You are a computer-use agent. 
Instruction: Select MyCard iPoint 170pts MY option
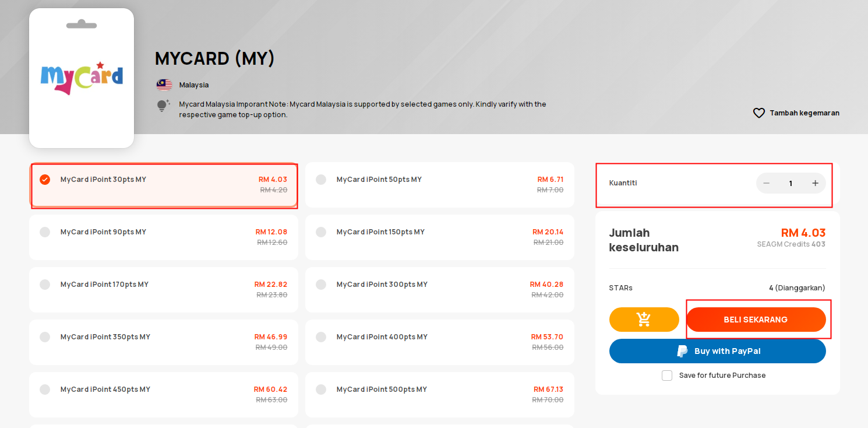pyautogui.click(x=164, y=290)
